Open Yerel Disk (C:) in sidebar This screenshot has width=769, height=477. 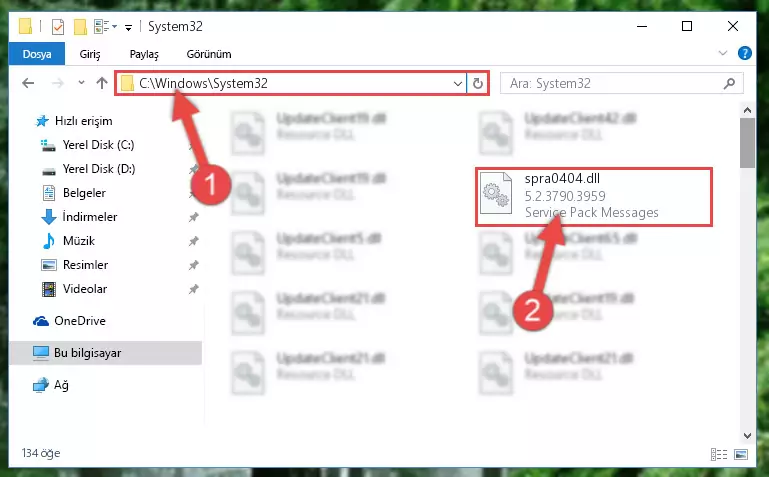point(98,145)
